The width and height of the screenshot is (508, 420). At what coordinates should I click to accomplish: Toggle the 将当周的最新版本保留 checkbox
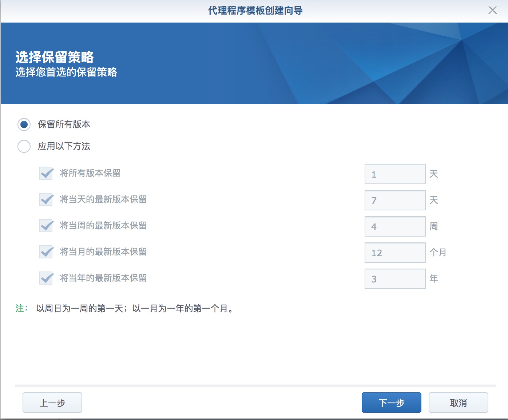(x=47, y=226)
